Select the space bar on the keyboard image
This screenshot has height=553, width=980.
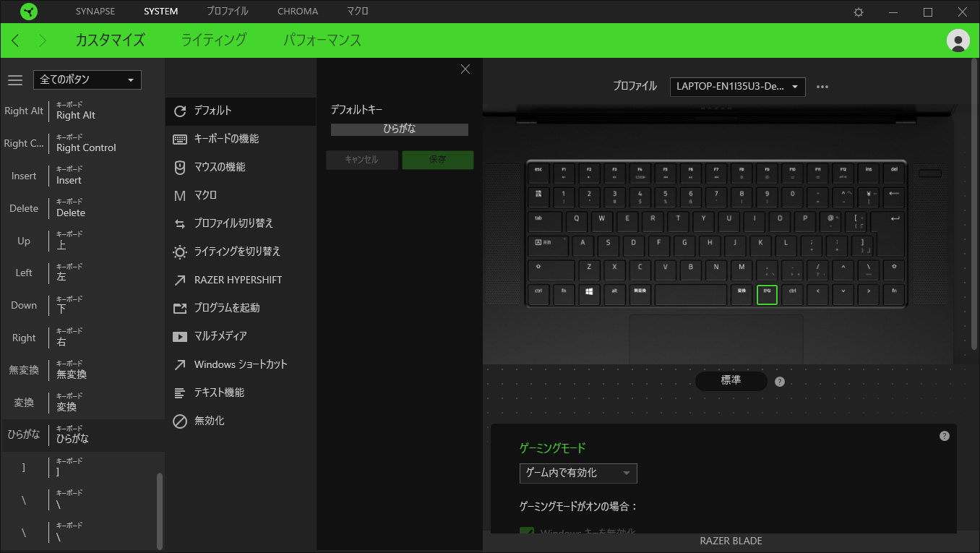click(x=691, y=295)
